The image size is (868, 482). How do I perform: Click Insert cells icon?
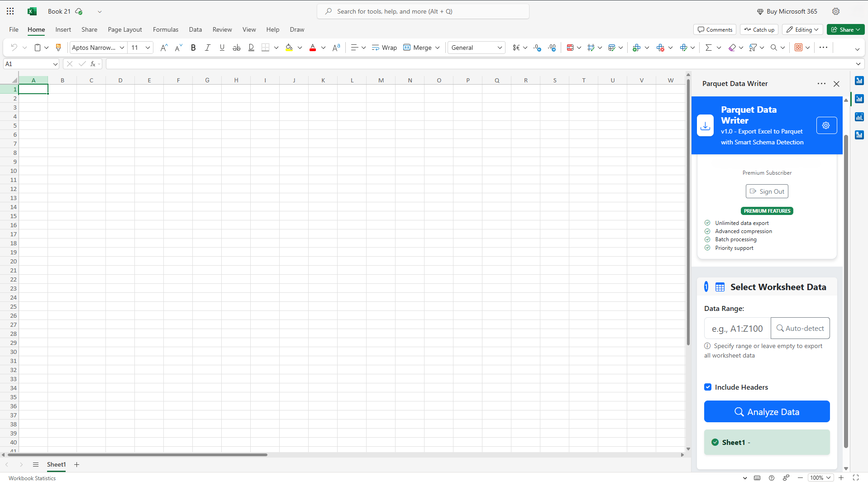point(637,48)
